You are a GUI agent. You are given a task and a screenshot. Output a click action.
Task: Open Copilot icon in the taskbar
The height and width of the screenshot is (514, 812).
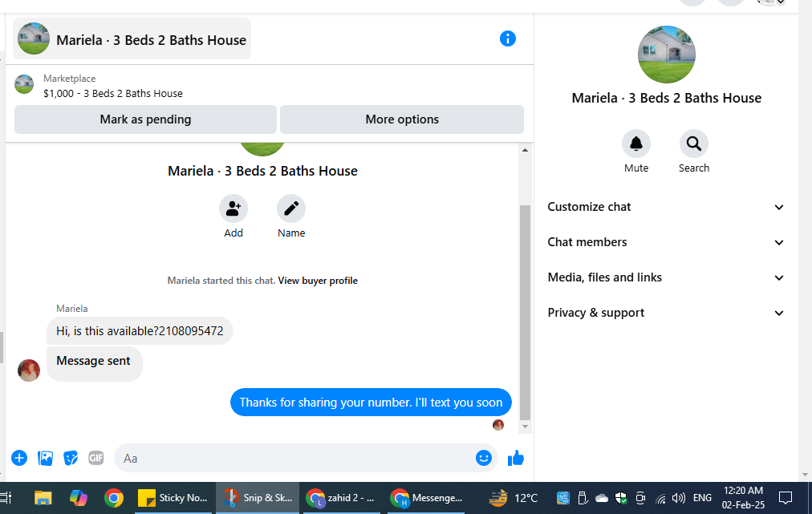pyautogui.click(x=78, y=498)
